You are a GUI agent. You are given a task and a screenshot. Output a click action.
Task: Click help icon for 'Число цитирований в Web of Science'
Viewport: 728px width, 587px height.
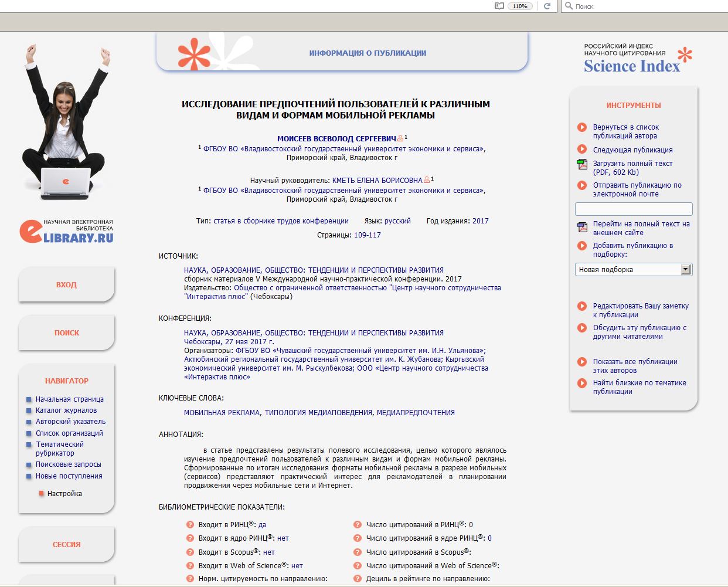358,566
